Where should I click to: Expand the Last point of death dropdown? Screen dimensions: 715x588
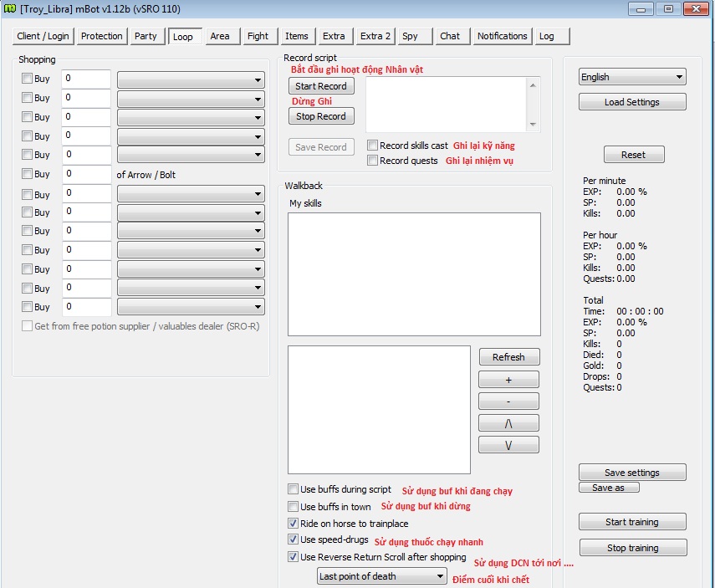[382, 576]
